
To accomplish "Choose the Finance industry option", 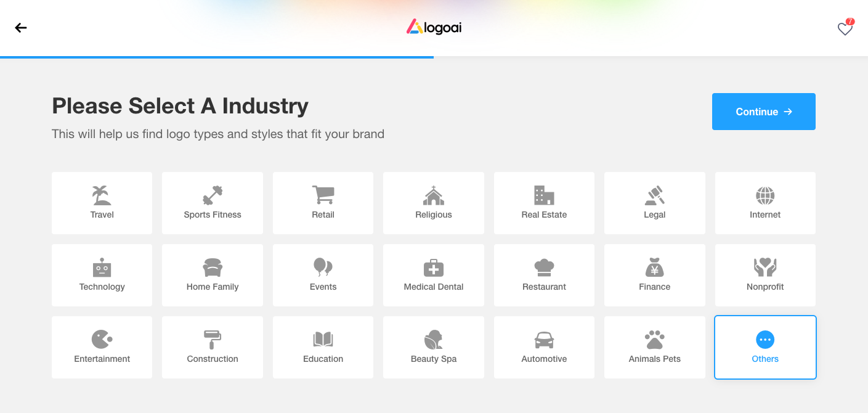I will coord(654,275).
